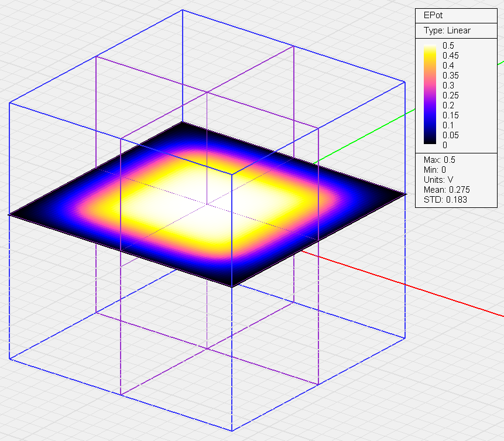504x441 pixels.
Task: Click the 0 scale value
Action: coord(444,145)
